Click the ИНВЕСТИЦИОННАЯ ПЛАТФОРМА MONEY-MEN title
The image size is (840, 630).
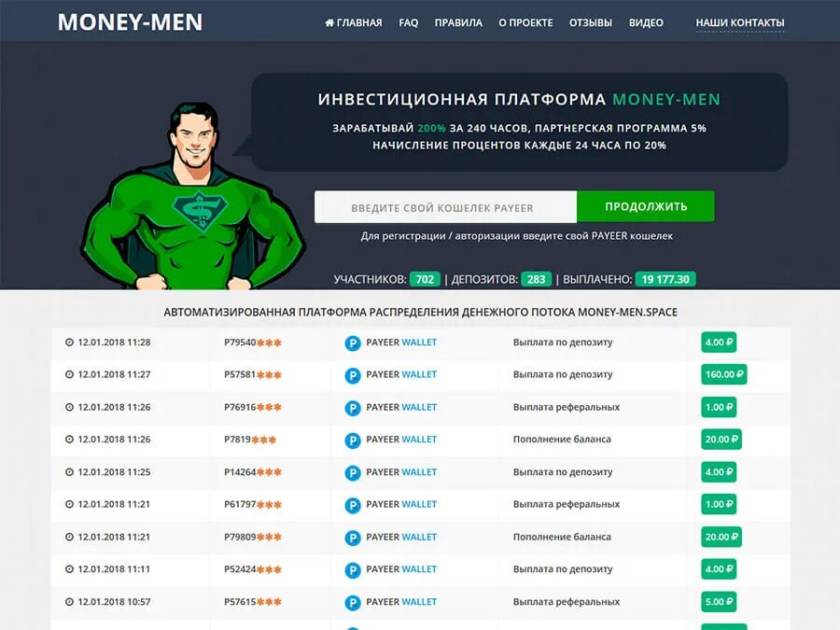click(x=519, y=100)
